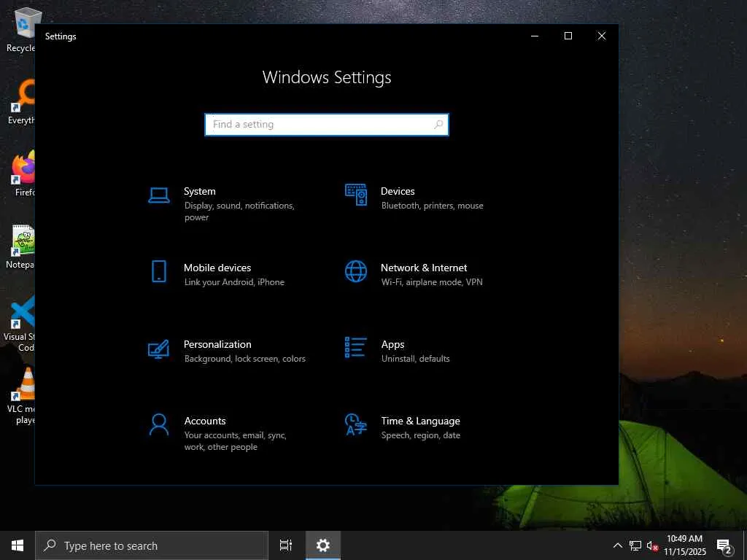Open the Windows Start menu
The image size is (747, 560).
click(18, 545)
